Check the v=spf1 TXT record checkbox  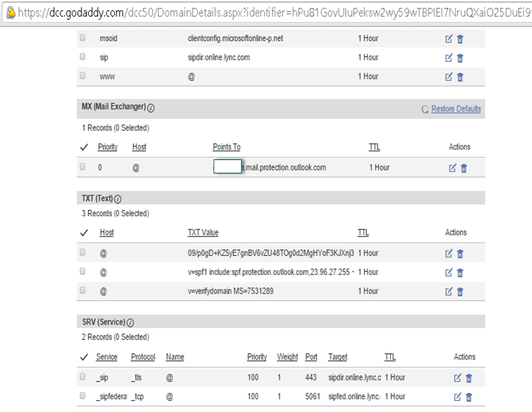pyautogui.click(x=82, y=271)
